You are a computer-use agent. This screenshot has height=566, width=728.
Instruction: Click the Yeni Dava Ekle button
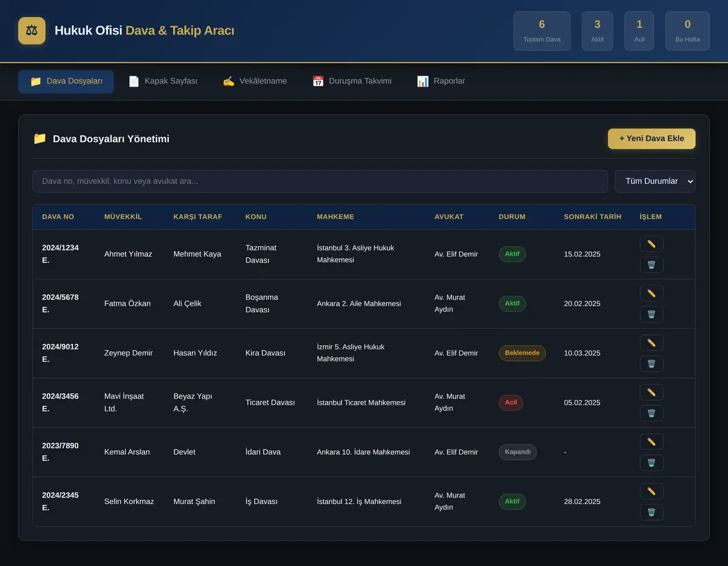(x=652, y=138)
